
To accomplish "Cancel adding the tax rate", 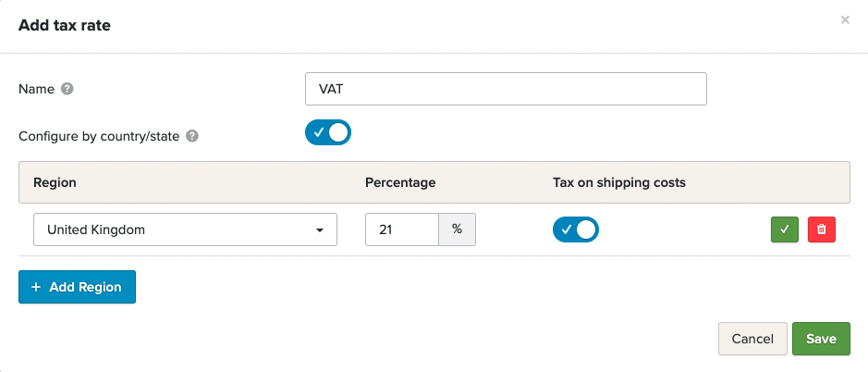I will 752,339.
